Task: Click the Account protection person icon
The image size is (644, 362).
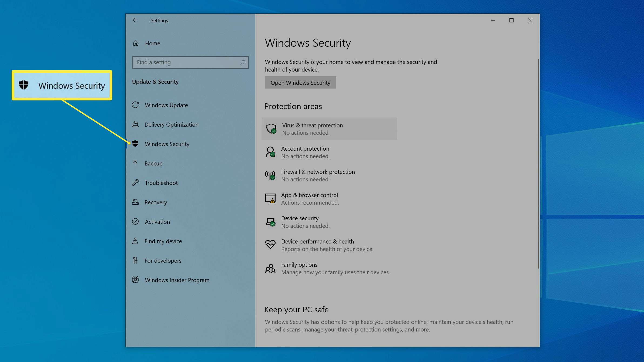Action: coord(270,152)
